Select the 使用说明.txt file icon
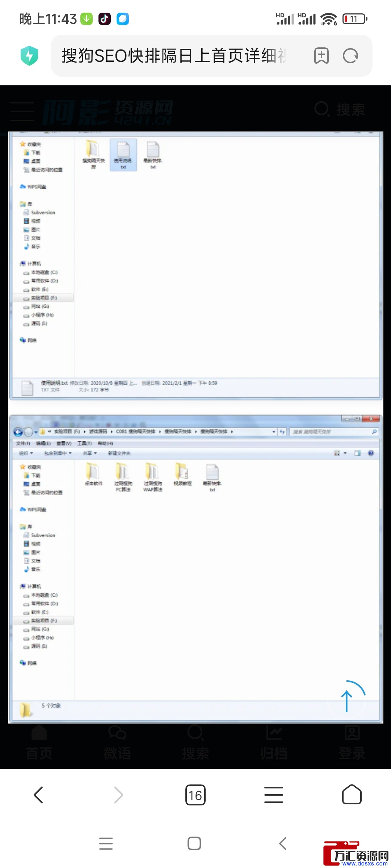This screenshot has height=868, width=391. click(123, 155)
